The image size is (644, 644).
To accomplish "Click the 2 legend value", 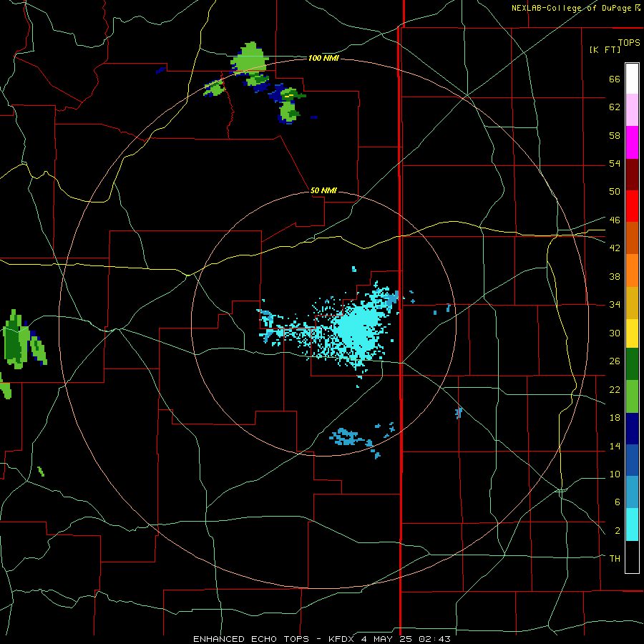I will point(617,531).
